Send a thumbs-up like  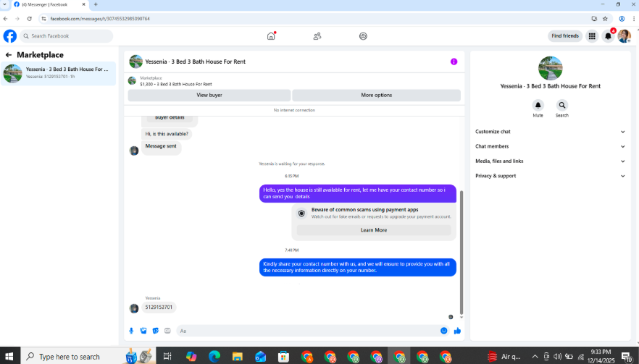pos(457,331)
